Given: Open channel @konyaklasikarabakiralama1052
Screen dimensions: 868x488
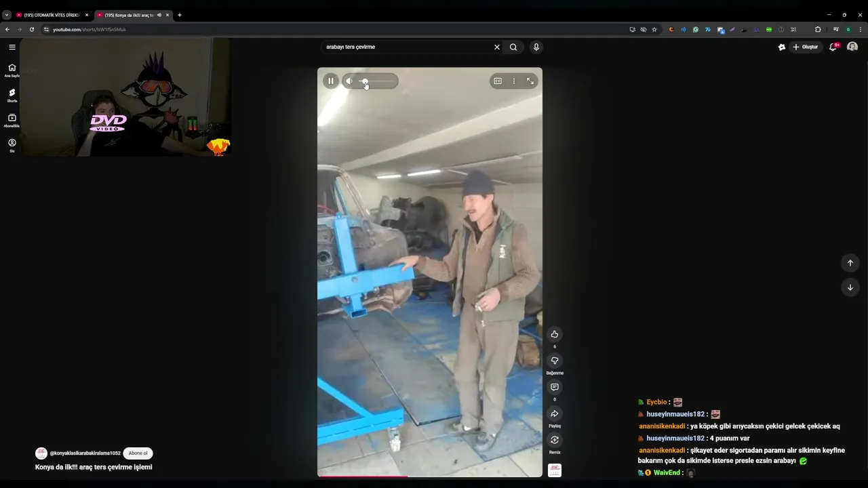Looking at the screenshot, I should pyautogui.click(x=85, y=453).
